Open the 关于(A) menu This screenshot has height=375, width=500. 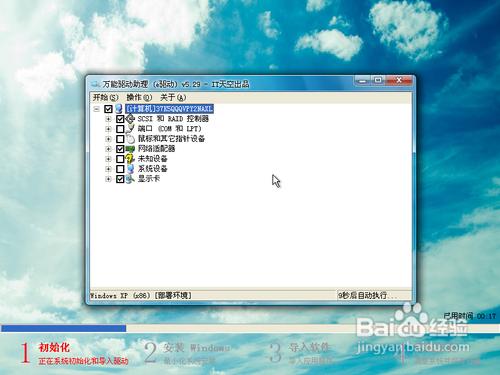(x=173, y=97)
